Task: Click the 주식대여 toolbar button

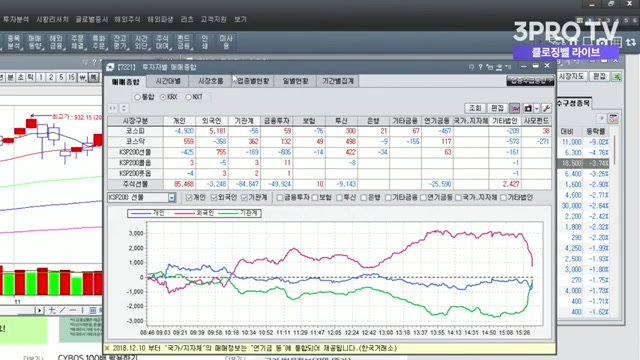Action: [x=162, y=42]
